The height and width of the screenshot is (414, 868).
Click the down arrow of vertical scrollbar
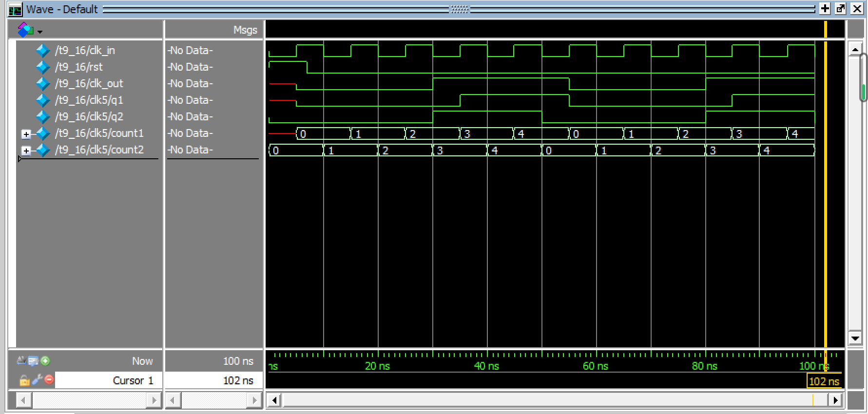point(855,338)
